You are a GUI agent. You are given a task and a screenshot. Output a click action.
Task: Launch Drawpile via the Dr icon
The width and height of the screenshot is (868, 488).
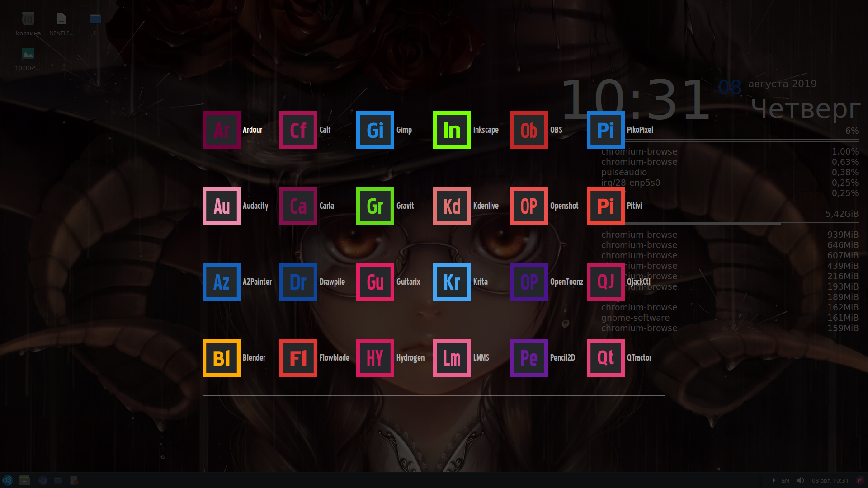[x=298, y=282]
